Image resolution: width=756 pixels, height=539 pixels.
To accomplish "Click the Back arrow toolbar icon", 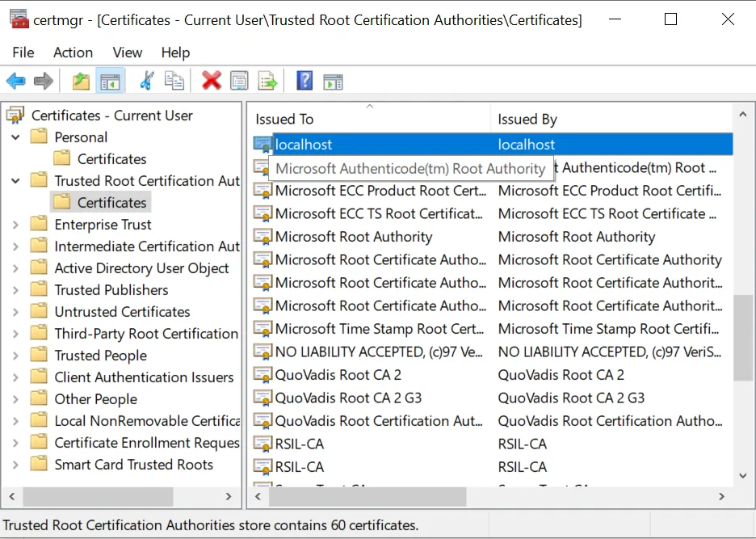I will coord(16,81).
